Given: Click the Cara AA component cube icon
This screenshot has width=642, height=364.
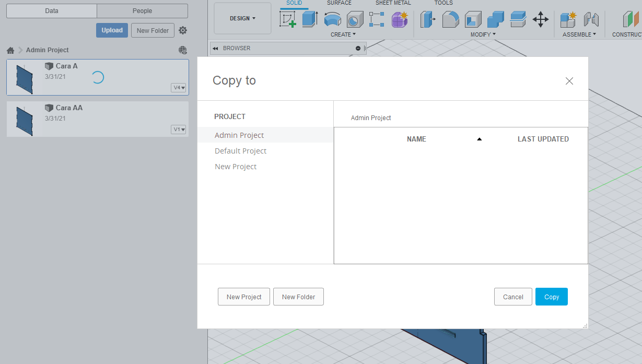Looking at the screenshot, I should pyautogui.click(x=49, y=108).
